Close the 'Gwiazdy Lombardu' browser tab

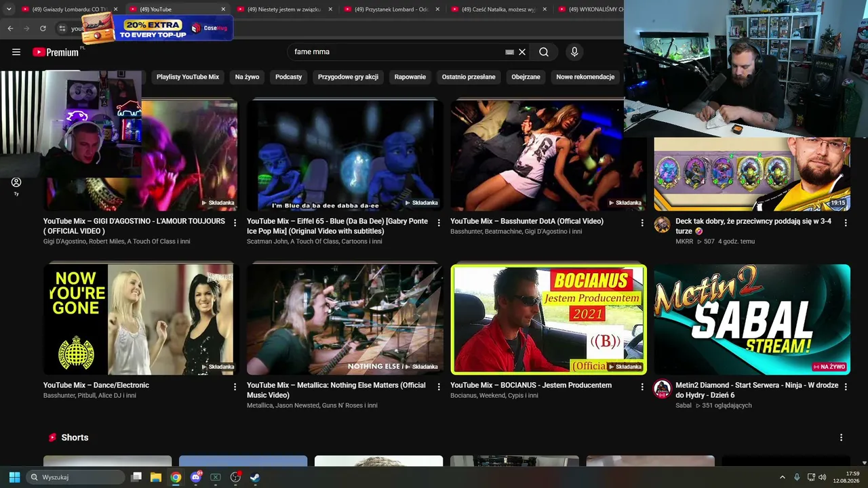pos(116,9)
